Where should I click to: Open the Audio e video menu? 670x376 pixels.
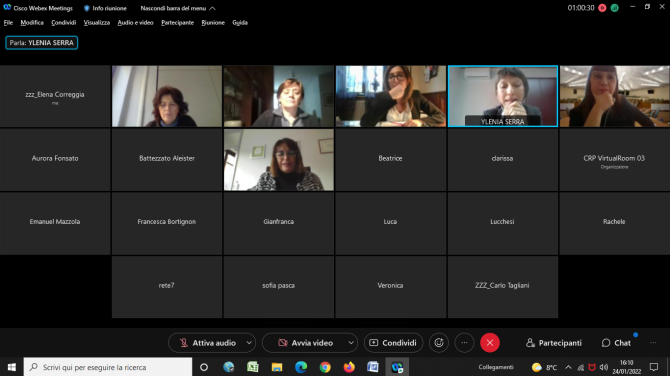point(135,23)
